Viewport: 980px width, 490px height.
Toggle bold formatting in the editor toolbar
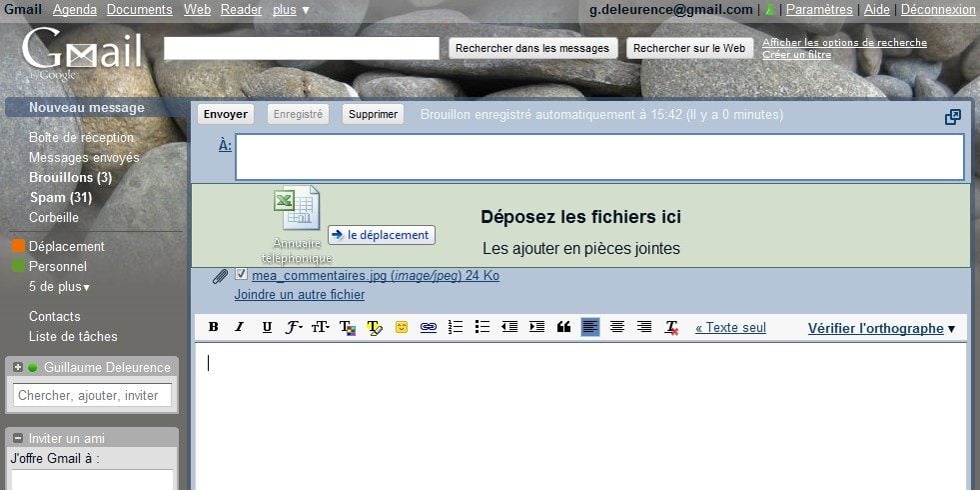point(213,327)
